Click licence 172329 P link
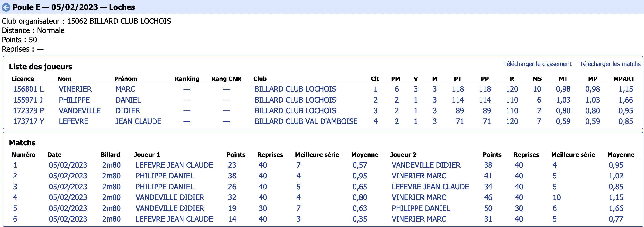644x227 pixels. (28, 111)
